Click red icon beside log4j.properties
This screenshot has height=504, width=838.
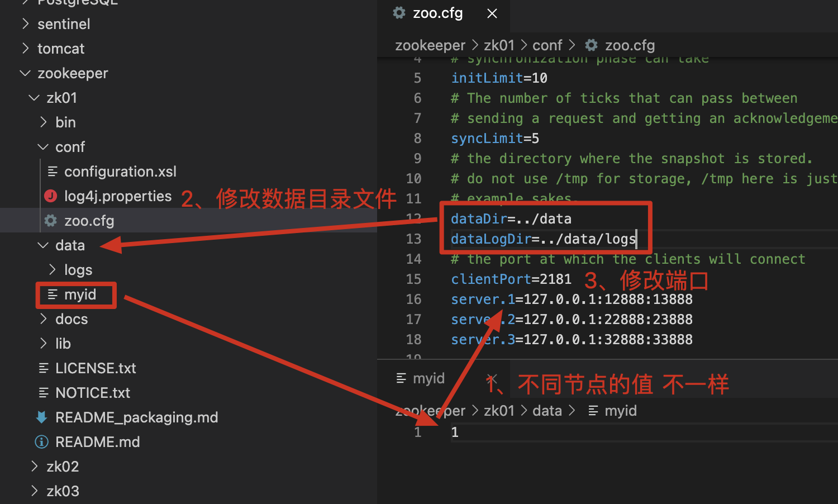(x=51, y=196)
